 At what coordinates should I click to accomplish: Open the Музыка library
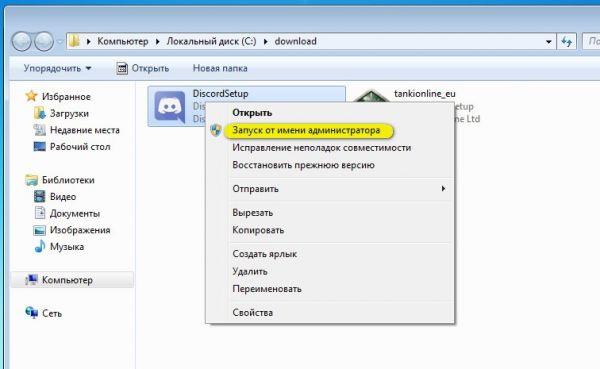coord(67,247)
